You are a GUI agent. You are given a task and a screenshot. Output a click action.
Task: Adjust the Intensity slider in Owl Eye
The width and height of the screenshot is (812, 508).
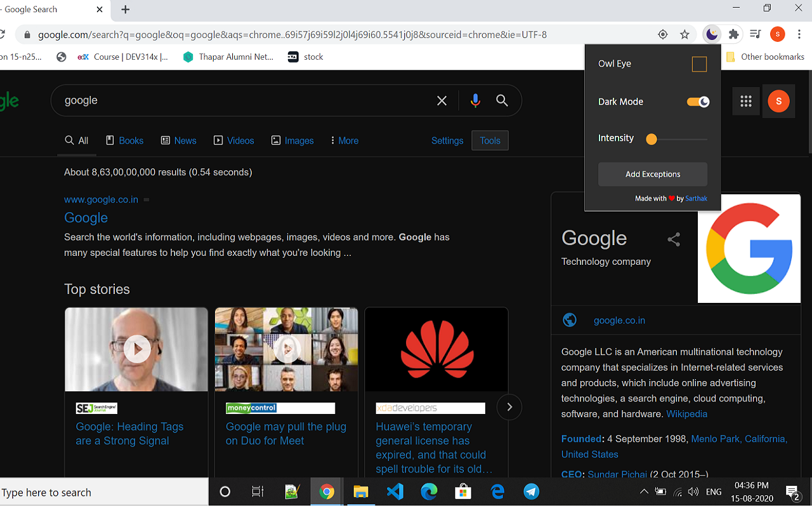click(653, 138)
